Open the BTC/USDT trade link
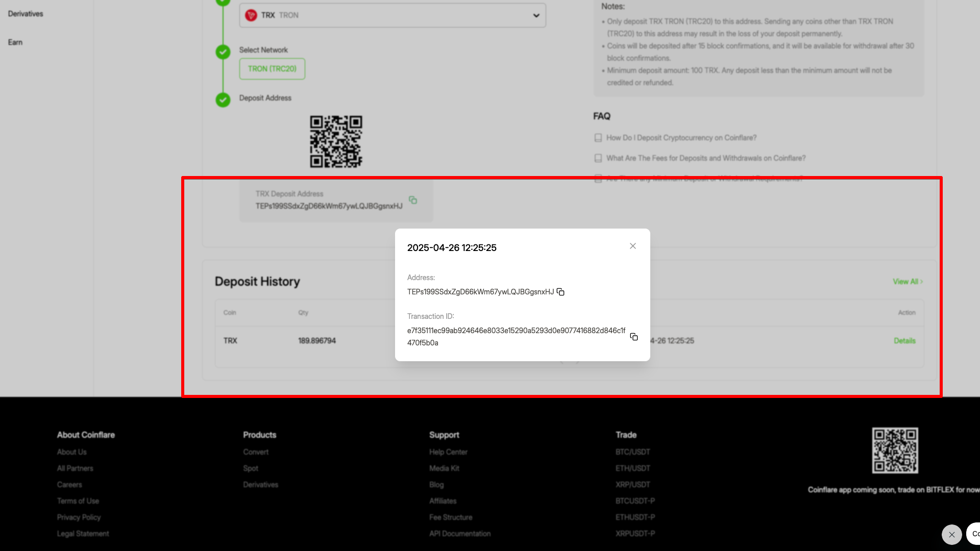This screenshot has width=980, height=551. coord(633,452)
